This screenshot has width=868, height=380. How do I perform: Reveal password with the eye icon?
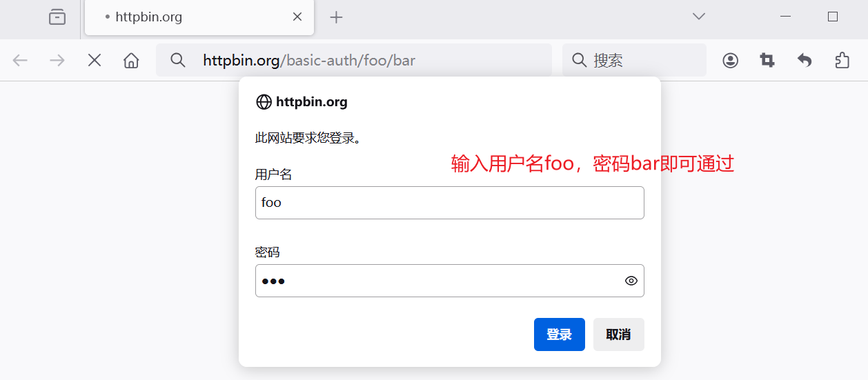(631, 281)
